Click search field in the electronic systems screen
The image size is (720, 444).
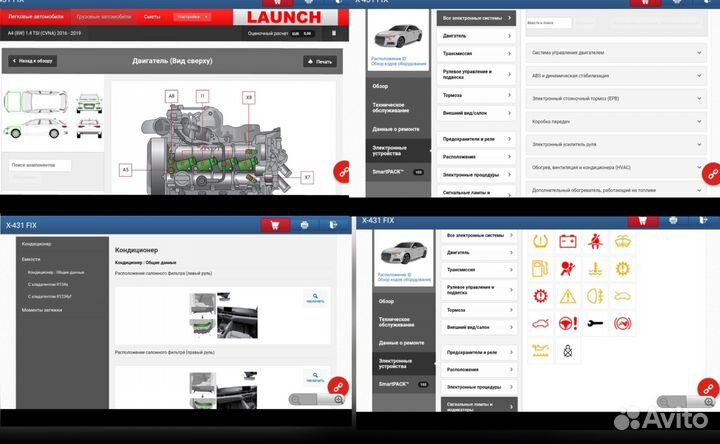[548, 22]
